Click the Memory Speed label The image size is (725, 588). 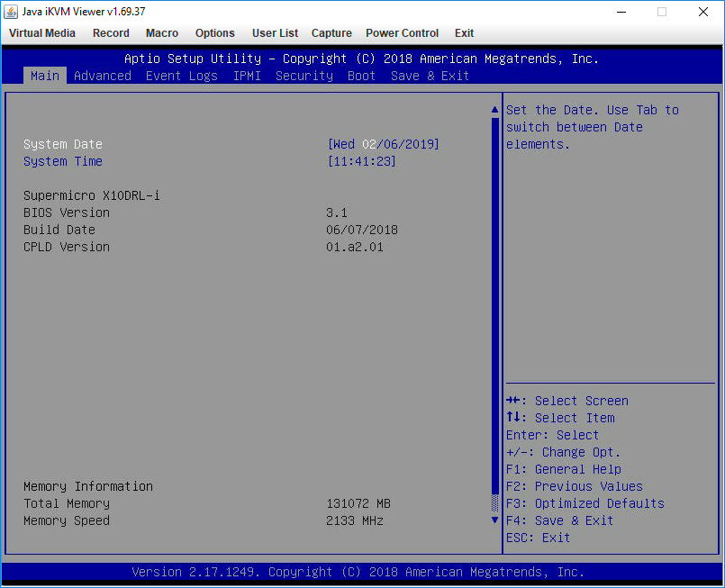pyautogui.click(x=67, y=521)
